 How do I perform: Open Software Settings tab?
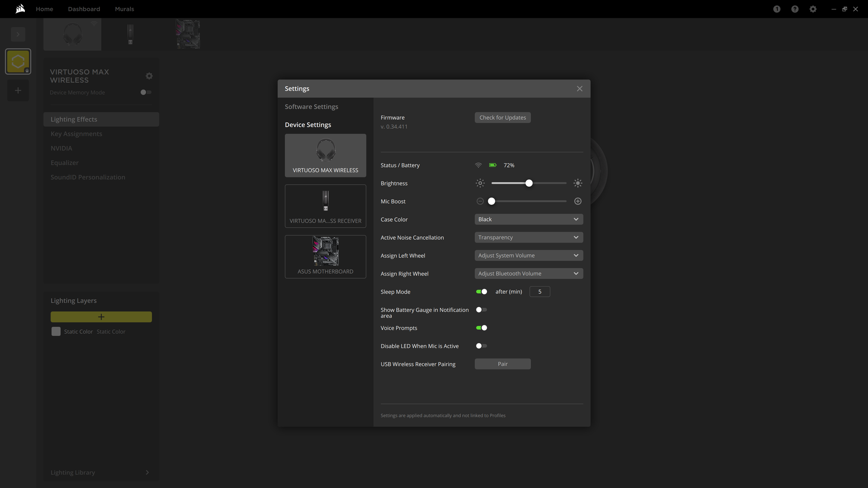pos(311,107)
